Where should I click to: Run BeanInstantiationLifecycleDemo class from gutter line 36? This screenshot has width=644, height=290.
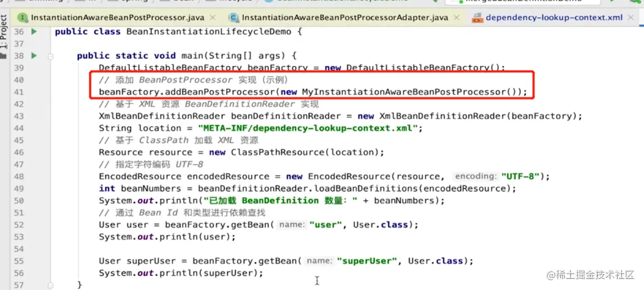(34, 31)
